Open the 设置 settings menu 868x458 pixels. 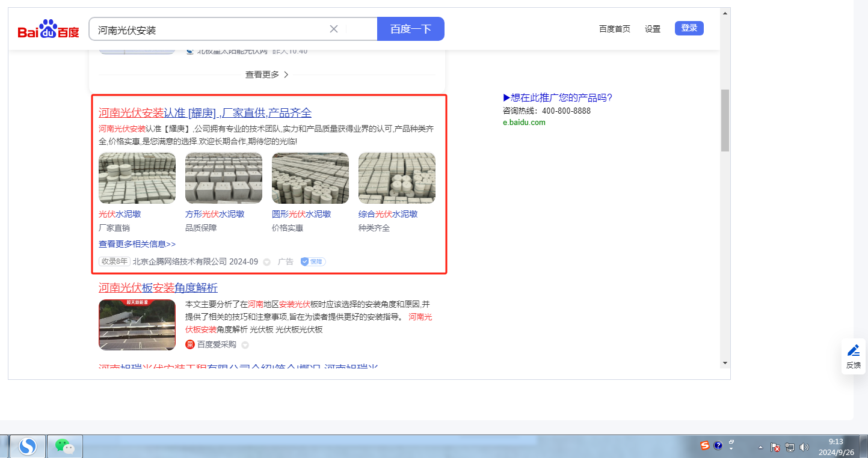pyautogui.click(x=653, y=29)
